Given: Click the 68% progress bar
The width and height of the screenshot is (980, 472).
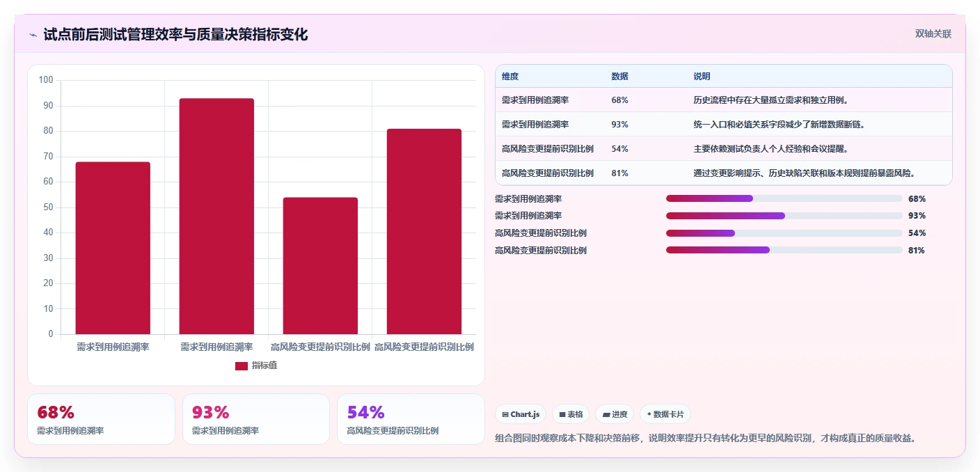Looking at the screenshot, I should click(x=784, y=198).
